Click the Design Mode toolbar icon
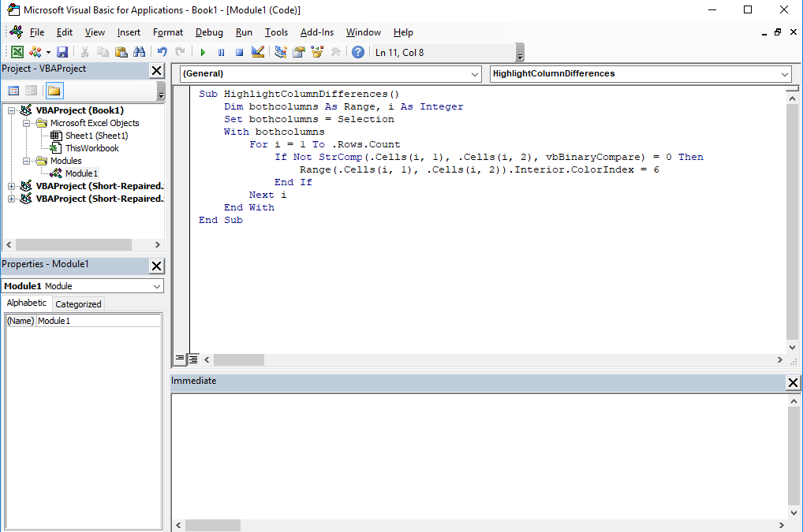Image resolution: width=803 pixels, height=532 pixels. (257, 51)
